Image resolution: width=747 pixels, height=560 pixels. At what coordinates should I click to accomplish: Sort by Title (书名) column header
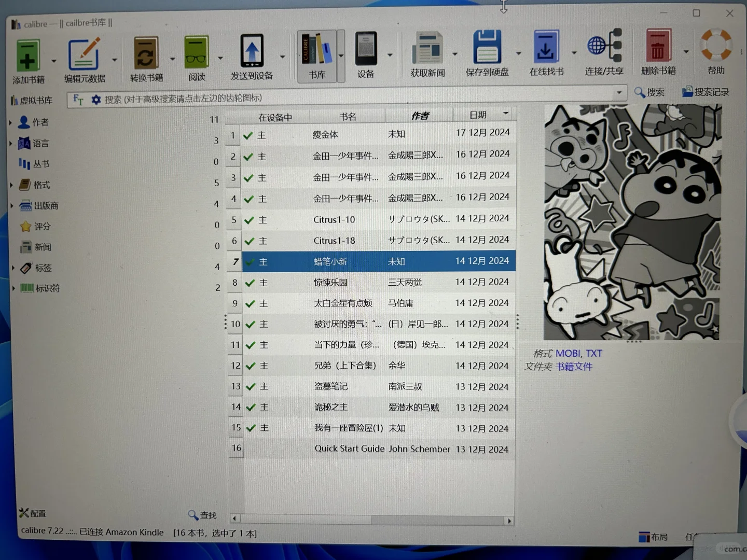click(x=348, y=117)
